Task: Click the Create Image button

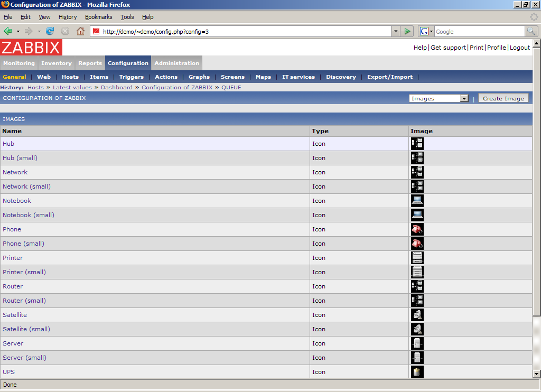Action: tap(503, 98)
